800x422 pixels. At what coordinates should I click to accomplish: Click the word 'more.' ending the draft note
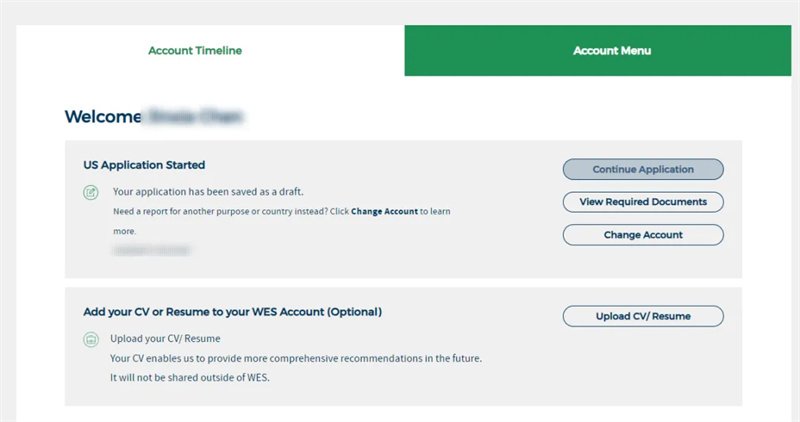tap(124, 230)
